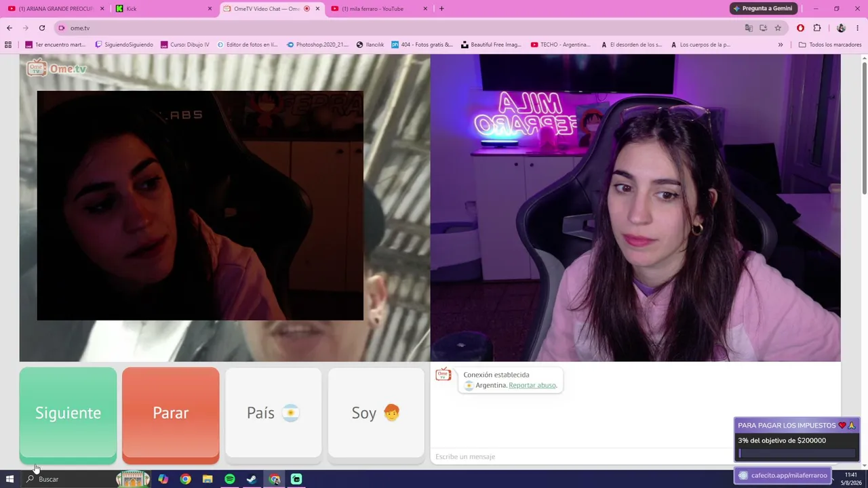The image size is (868, 488).
Task: Open the Chrome three-dot menu
Action: pos(858,28)
